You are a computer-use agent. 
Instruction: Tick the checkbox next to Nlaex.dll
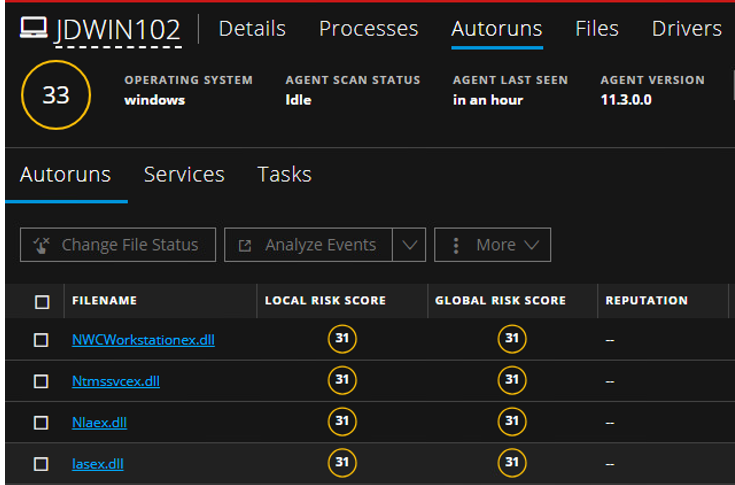point(41,422)
